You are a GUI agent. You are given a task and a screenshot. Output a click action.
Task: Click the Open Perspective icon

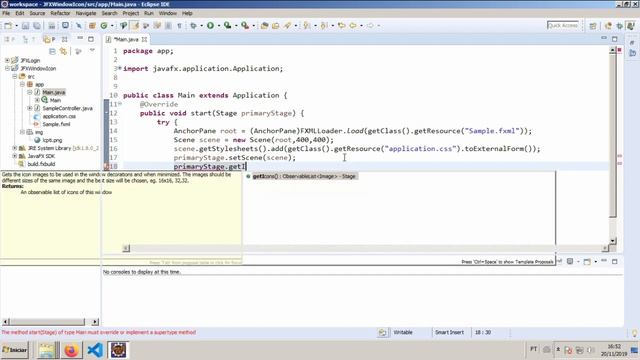[x=593, y=26]
